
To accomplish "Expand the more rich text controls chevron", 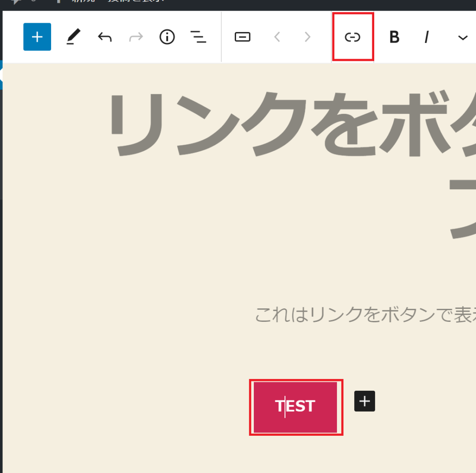I will tap(463, 38).
